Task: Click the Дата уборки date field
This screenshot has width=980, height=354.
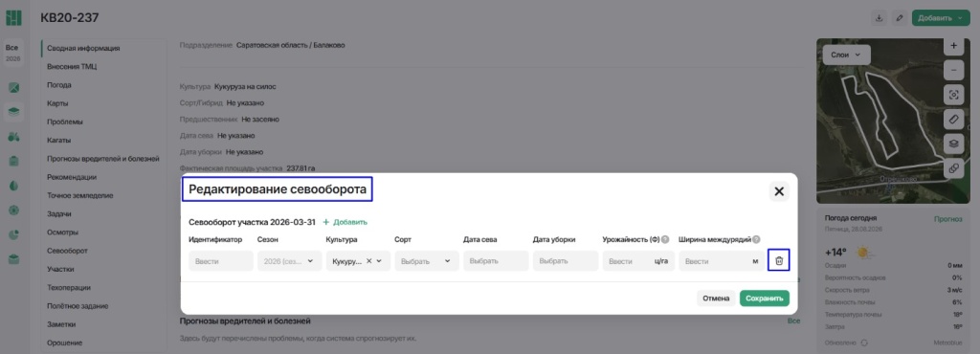Action: pos(565,261)
